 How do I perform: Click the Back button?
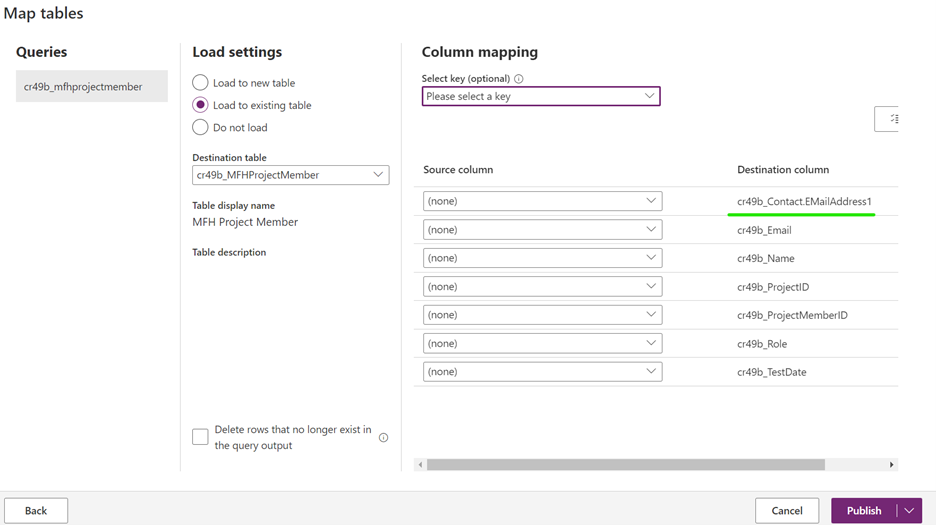(36, 511)
